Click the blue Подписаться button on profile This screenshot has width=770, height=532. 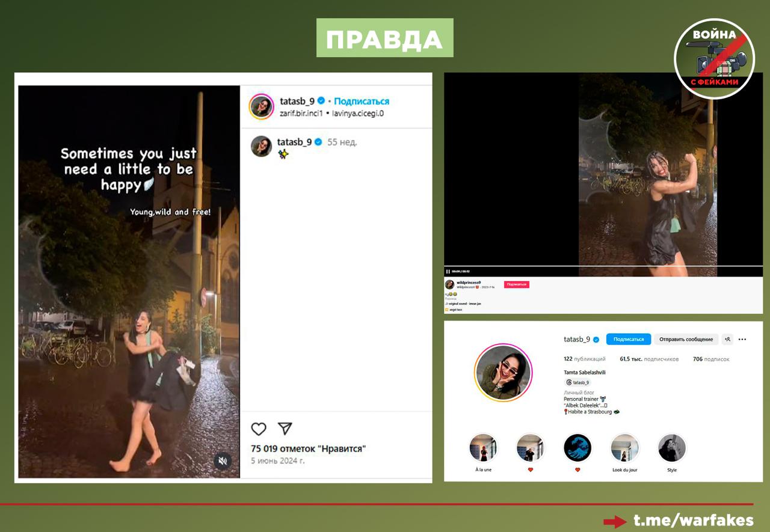point(628,339)
